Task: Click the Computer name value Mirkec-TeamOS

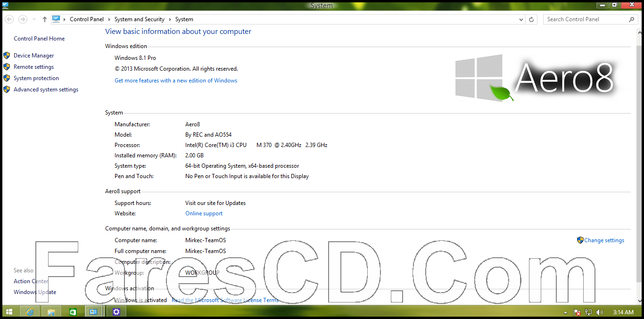Action: click(x=206, y=240)
